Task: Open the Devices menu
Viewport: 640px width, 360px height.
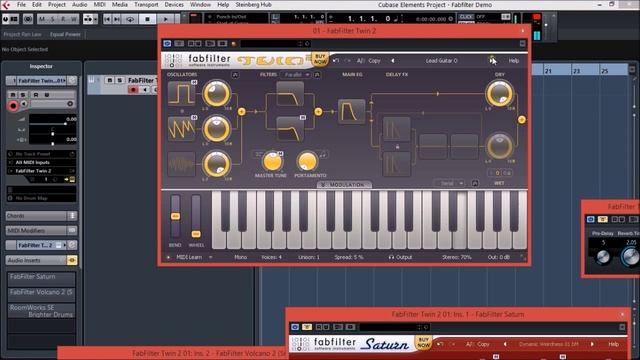Action: point(174,4)
